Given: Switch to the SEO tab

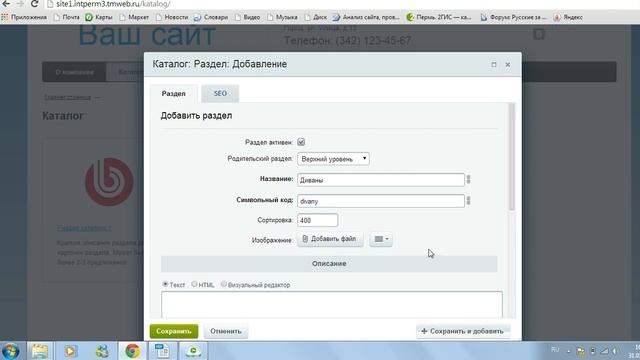Looking at the screenshot, I should (220, 93).
